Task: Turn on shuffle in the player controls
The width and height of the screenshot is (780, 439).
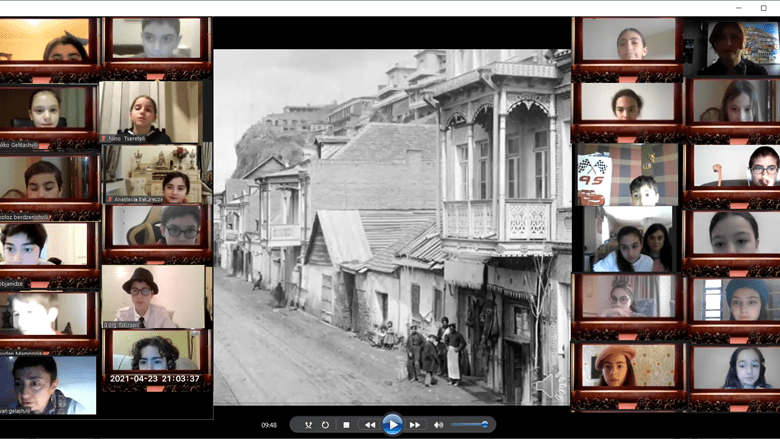Action: click(x=309, y=425)
